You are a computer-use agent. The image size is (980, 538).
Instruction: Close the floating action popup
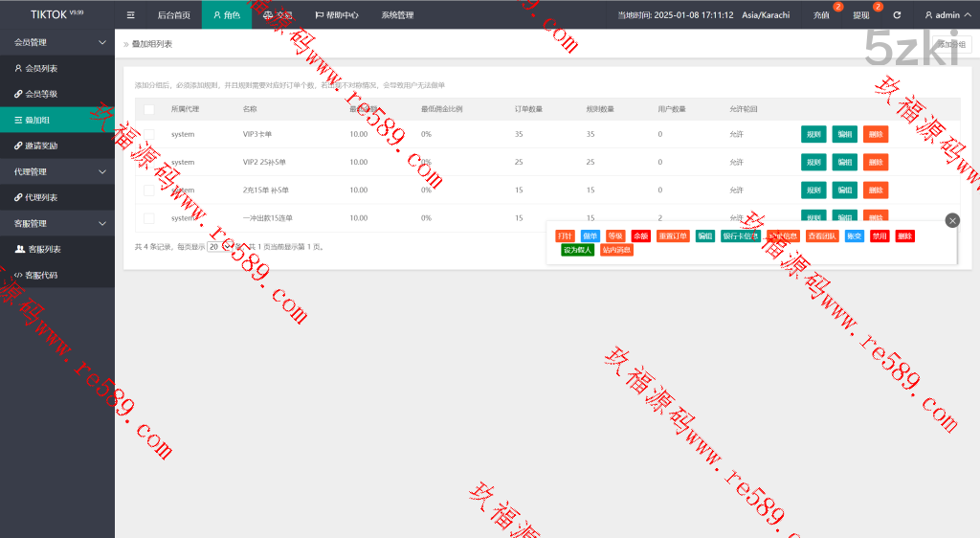pos(951,220)
